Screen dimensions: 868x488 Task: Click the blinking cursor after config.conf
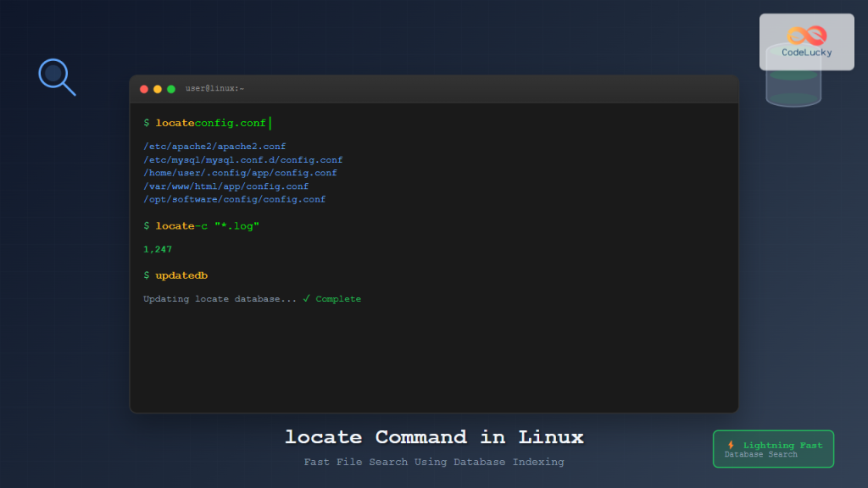coord(270,122)
